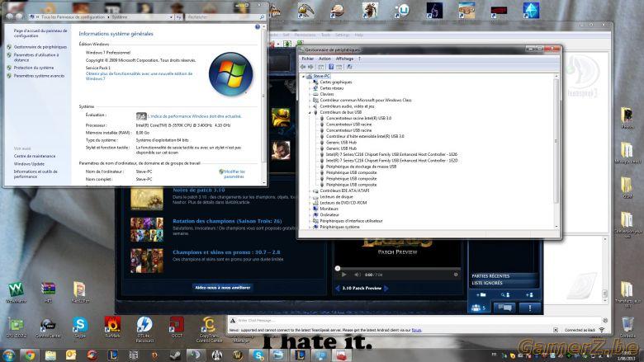This screenshot has width=644, height=362.
Task: Click Modifier les paramètres link
Action: coord(234,174)
